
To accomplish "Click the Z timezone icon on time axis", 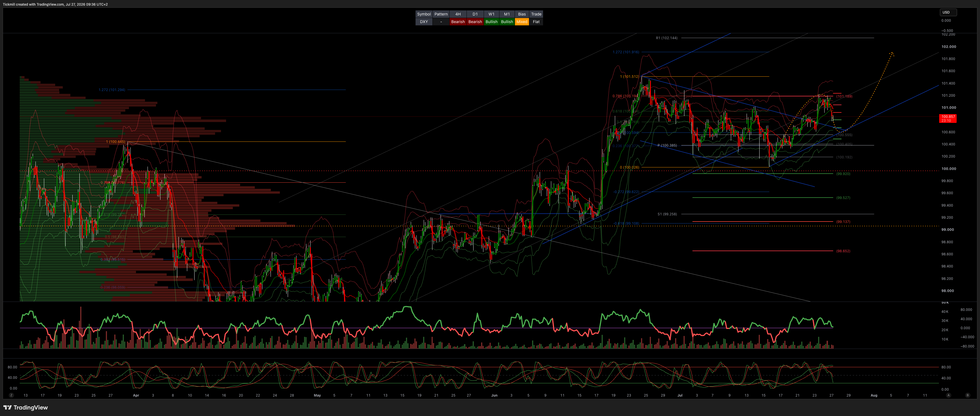I will pos(12,395).
